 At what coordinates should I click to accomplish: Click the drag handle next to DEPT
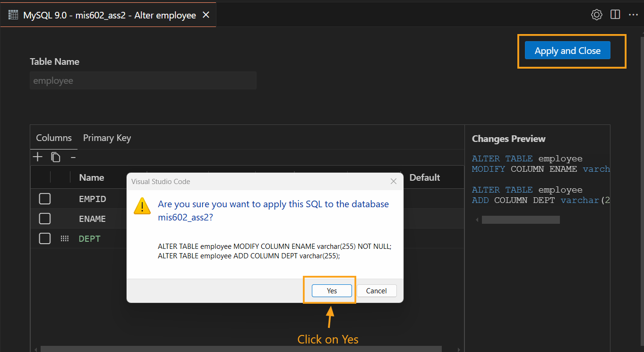tap(65, 238)
